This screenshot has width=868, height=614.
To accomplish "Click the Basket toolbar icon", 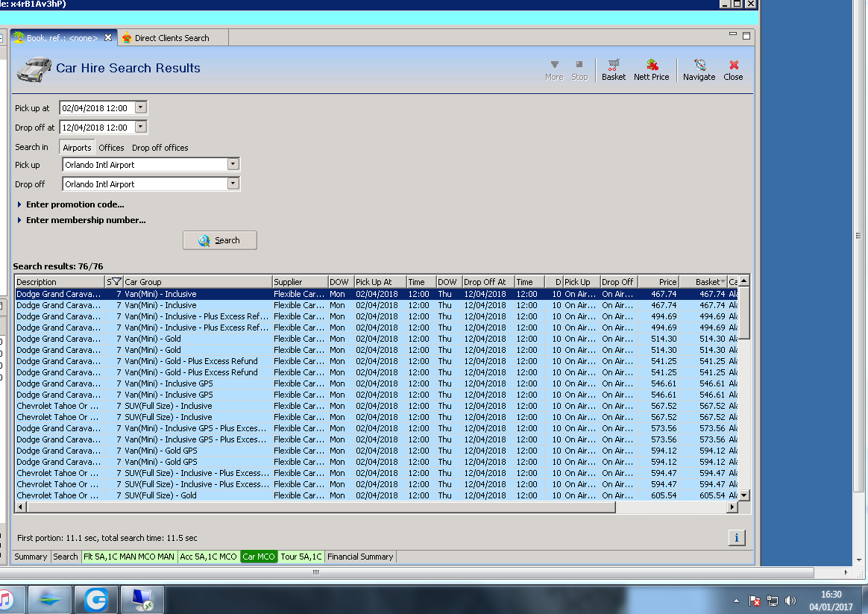I will click(613, 66).
